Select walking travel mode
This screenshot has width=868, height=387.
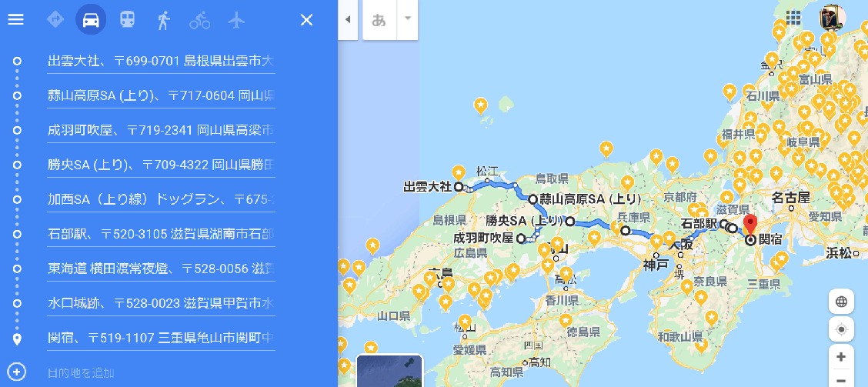point(163,21)
